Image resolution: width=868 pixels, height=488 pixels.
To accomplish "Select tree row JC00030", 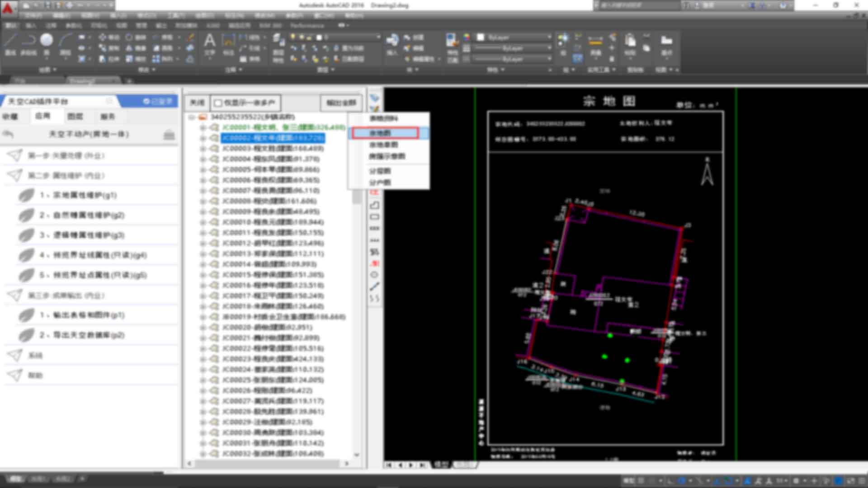I will pyautogui.click(x=273, y=433).
